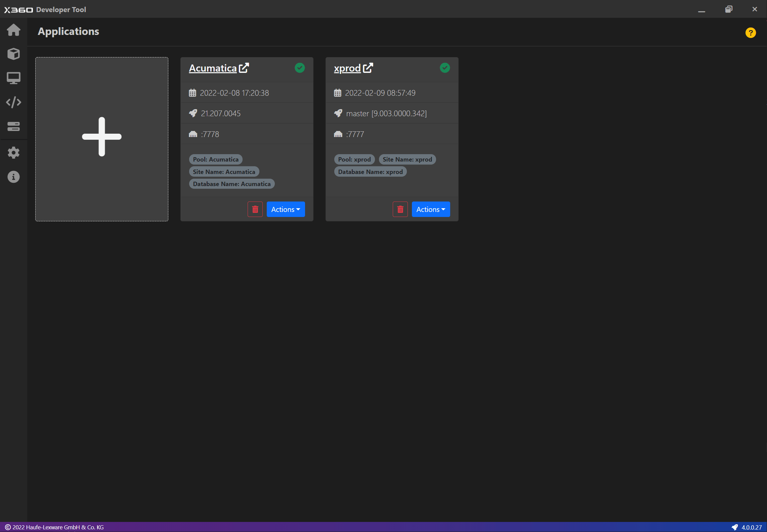Image resolution: width=767 pixels, height=532 pixels.
Task: Open the Acumatica application link
Action: coord(213,68)
